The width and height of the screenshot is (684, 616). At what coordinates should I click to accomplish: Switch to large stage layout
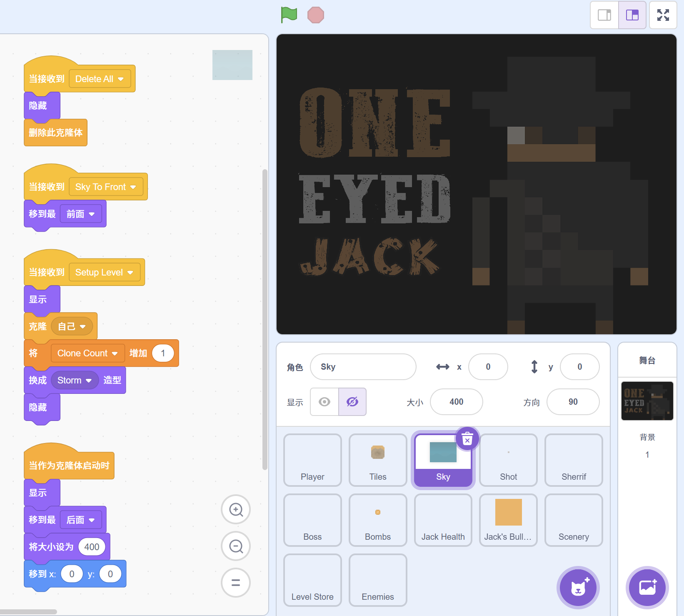click(632, 15)
